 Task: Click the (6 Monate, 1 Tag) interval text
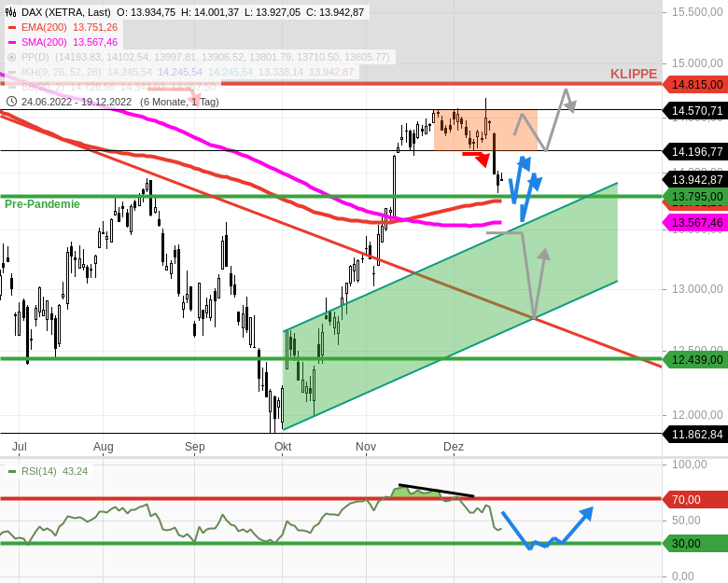179,102
